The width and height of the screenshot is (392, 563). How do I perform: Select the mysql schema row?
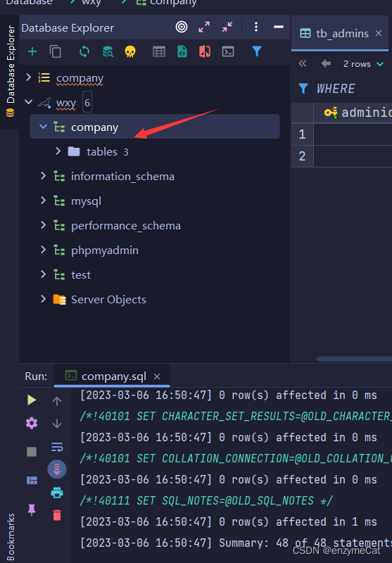click(155, 201)
